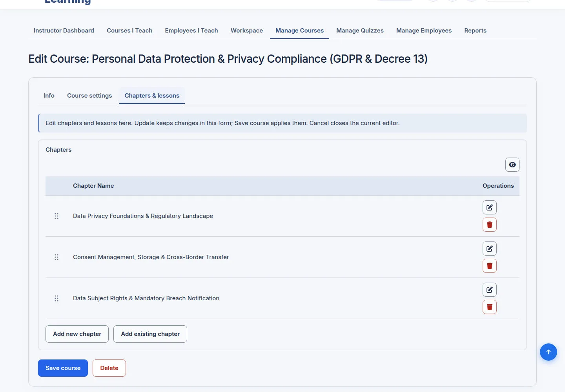Image resolution: width=565 pixels, height=392 pixels.
Task: Toggle chapter visibility with the eye icon
Action: 512,165
